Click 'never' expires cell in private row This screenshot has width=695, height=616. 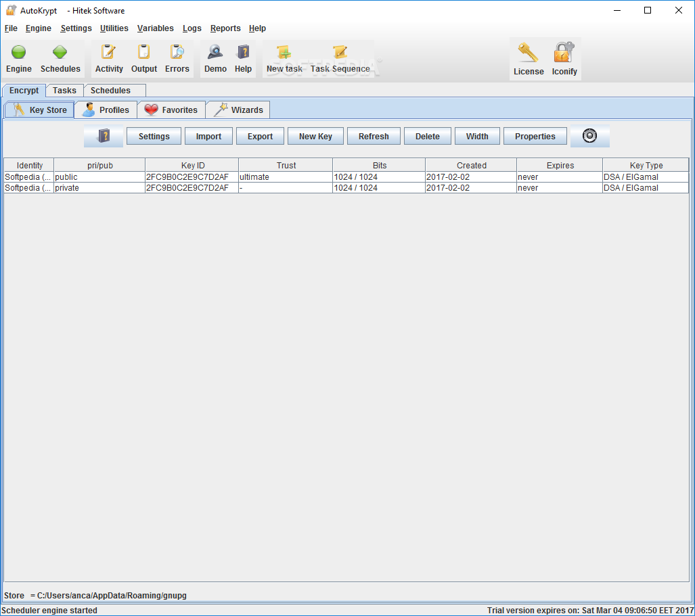pyautogui.click(x=560, y=188)
